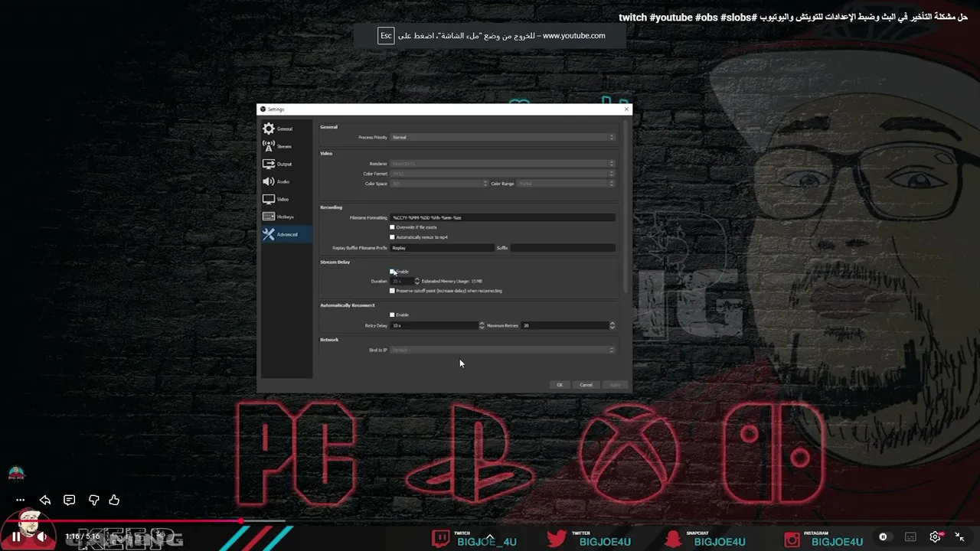Seek using the YouTube progress bar

pos(490,521)
